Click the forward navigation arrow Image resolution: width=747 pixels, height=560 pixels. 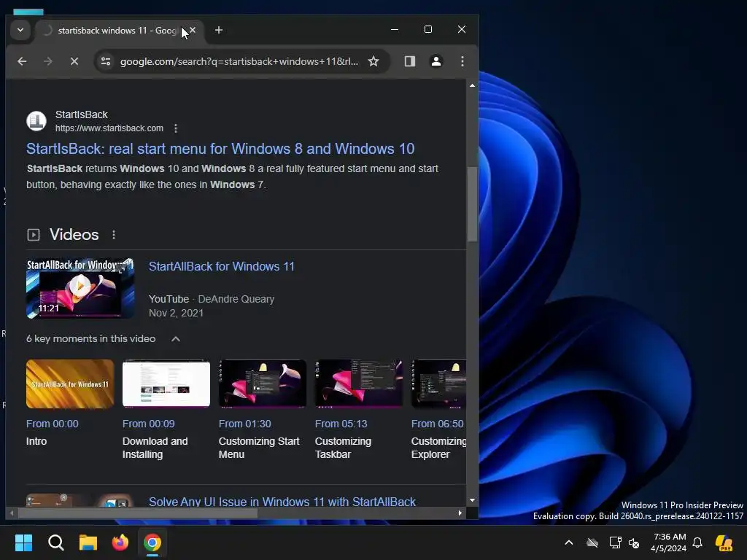47,61
